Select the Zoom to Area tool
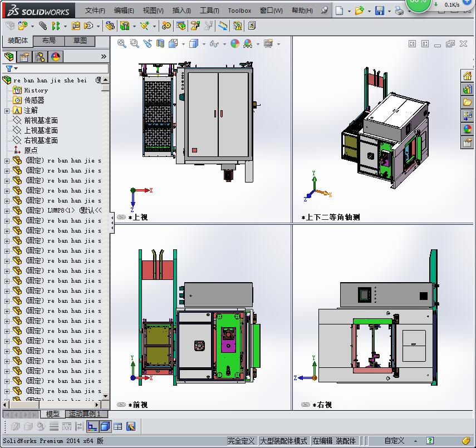 tap(135, 44)
